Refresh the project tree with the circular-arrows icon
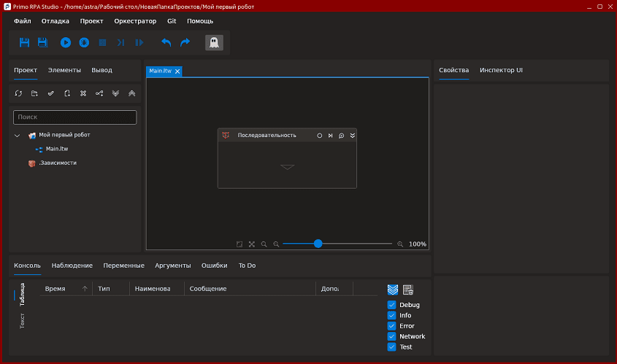This screenshot has width=617, height=364. coord(18,93)
